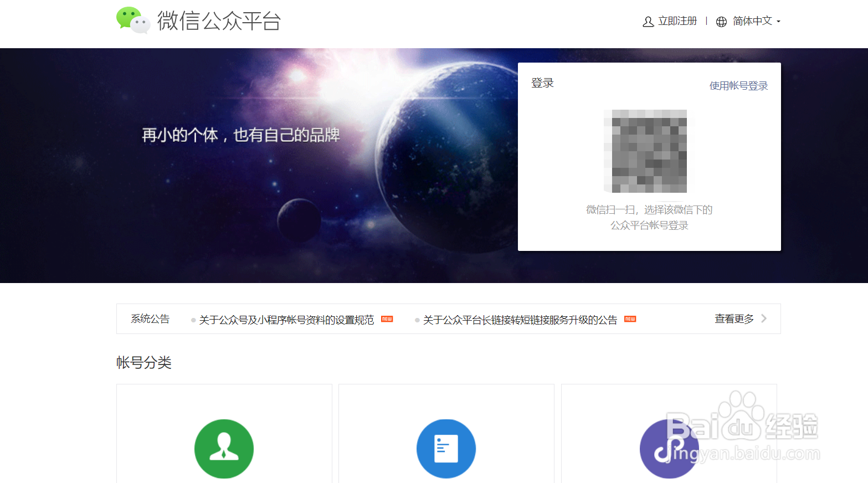Screen dimensions: 868x483
Task: Click the user icon beside 立即注册
Action: tap(648, 22)
